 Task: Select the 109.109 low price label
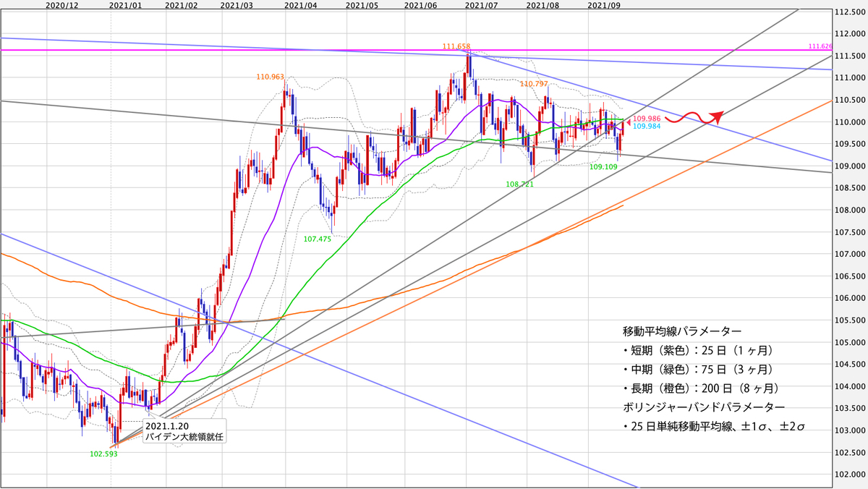tap(604, 167)
